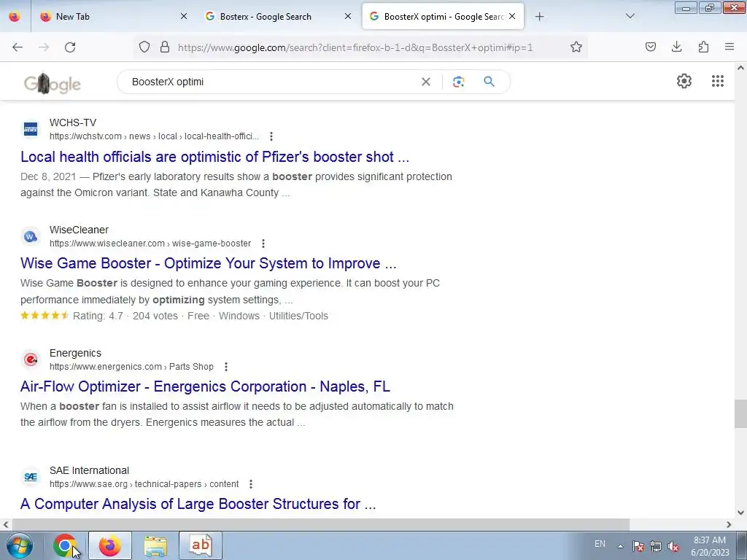747x560 pixels.
Task: Search by image with Google Lens icon
Action: (458, 82)
